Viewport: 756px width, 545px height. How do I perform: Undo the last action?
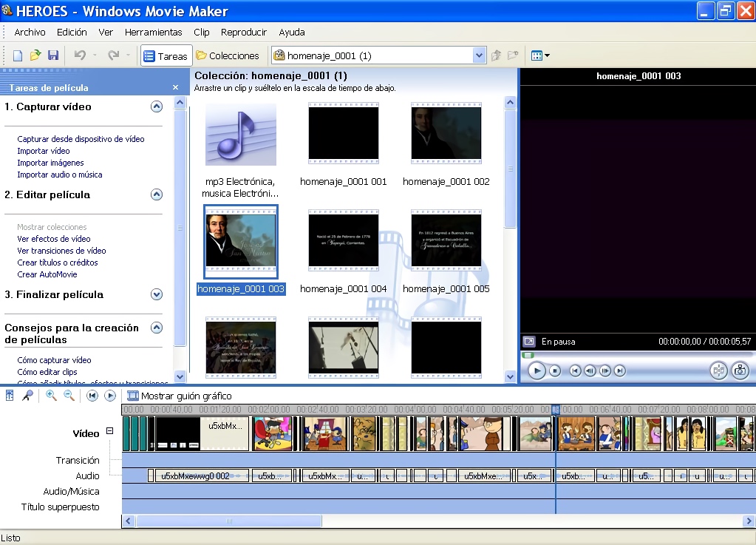(80, 55)
